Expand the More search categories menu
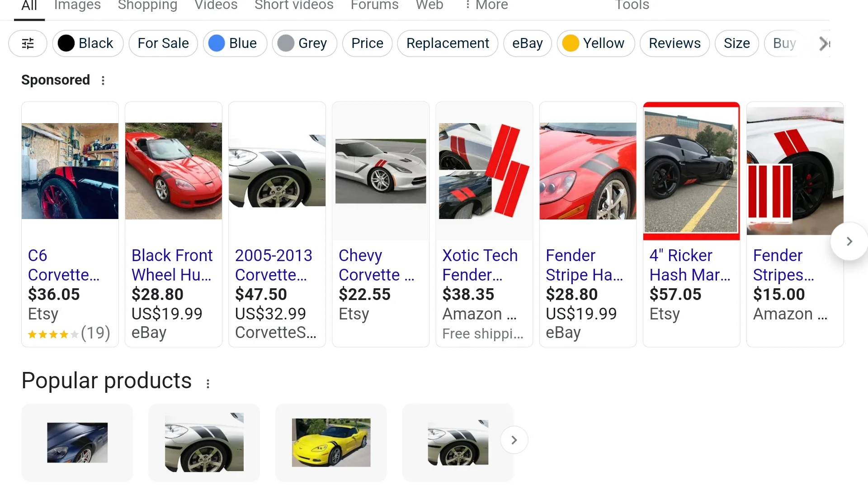868x486 pixels. coord(487,5)
